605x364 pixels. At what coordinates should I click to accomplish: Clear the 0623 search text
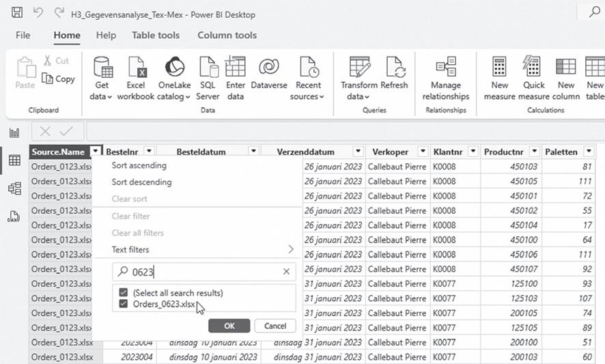point(286,272)
